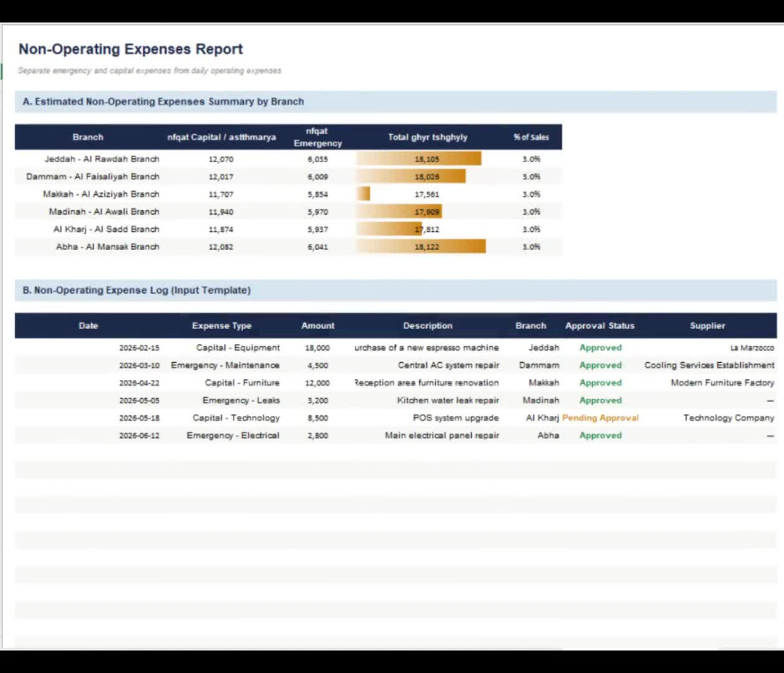Select the 17,909 total data bar cell

pos(426,212)
